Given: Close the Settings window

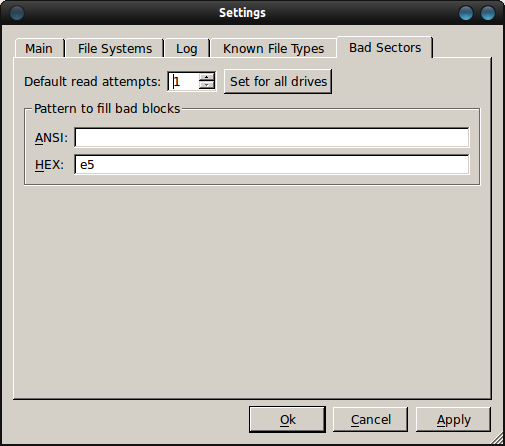Looking at the screenshot, I should pos(488,13).
